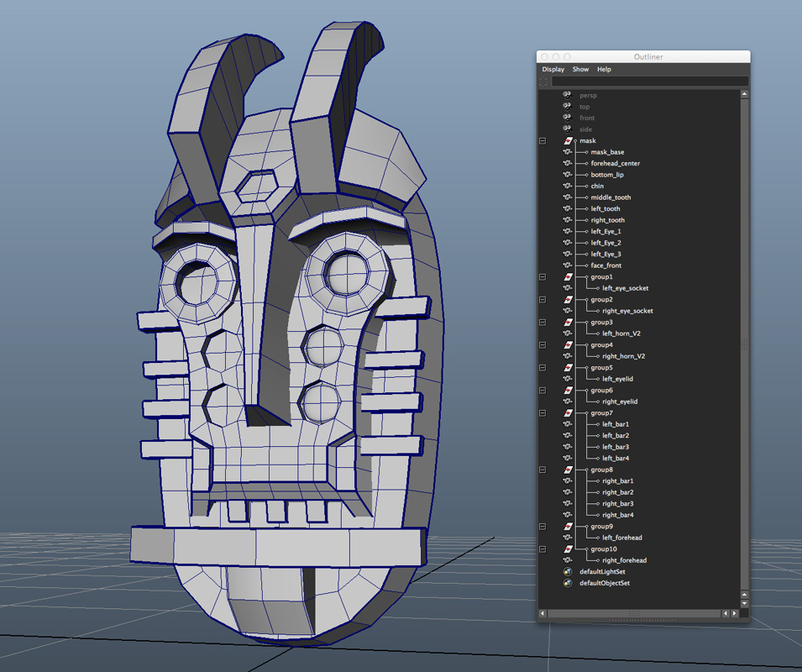802x672 pixels.
Task: Click the mesh icon beside face_front
Action: 567,265
